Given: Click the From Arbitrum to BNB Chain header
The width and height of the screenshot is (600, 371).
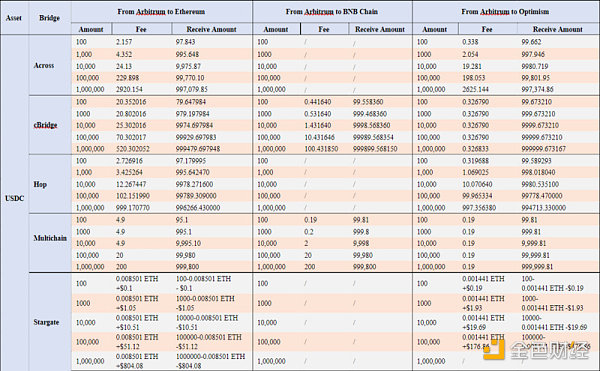Looking at the screenshot, I should (x=332, y=12).
